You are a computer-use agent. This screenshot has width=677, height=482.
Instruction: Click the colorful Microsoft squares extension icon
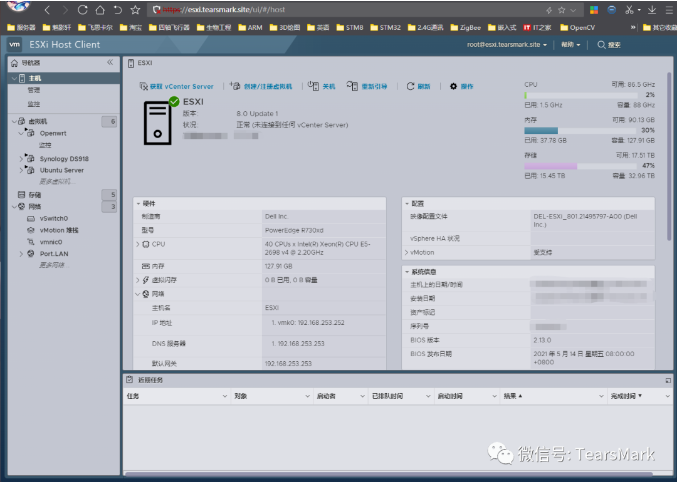pyautogui.click(x=594, y=10)
